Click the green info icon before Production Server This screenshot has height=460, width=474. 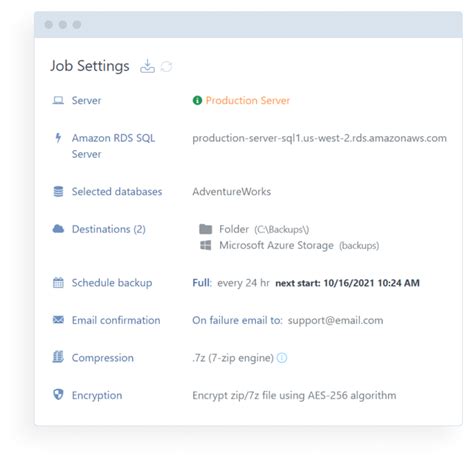pos(197,100)
